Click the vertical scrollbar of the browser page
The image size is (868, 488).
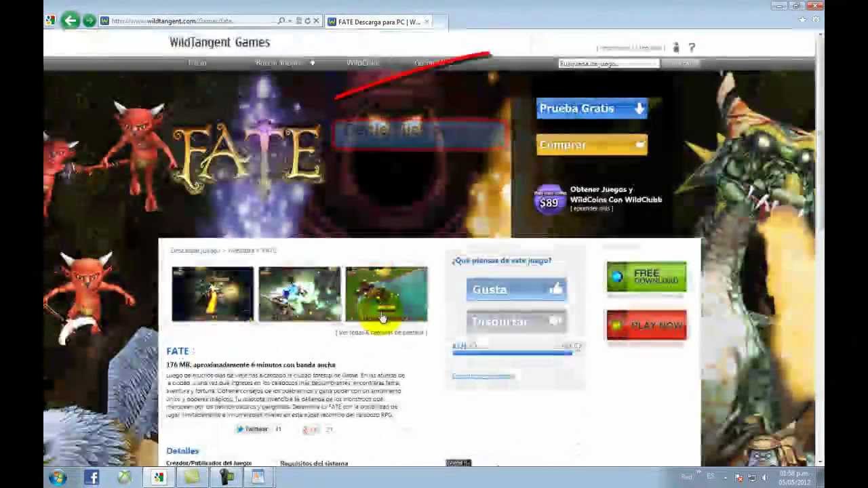click(820, 247)
